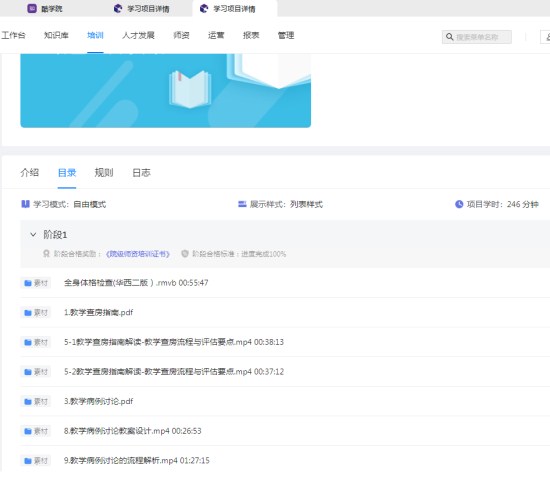Viewport: 550px width, 479px height.
Task: Open the 报表 menu
Action: [x=251, y=35]
